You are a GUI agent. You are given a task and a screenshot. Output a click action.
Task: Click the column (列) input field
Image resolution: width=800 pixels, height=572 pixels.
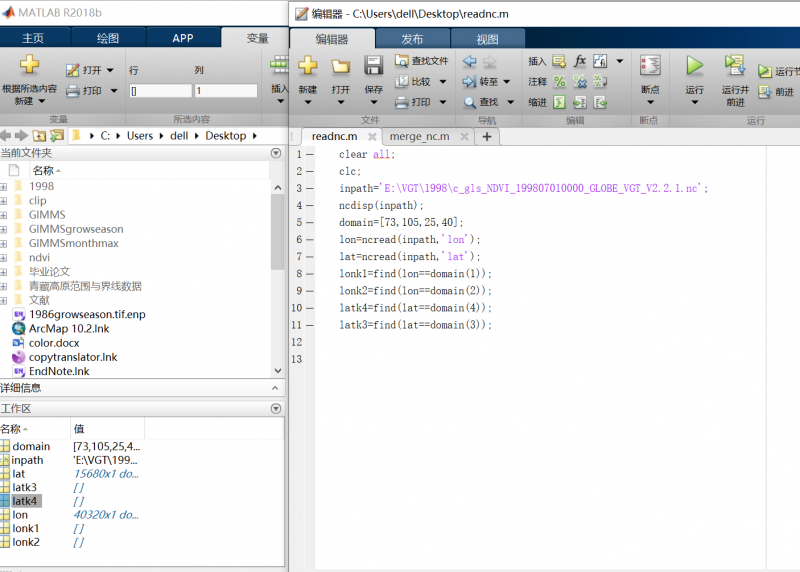pyautogui.click(x=225, y=91)
